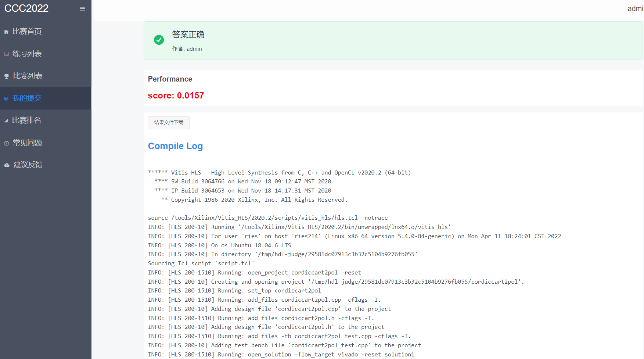Click the red score 0.0157 text
The image size is (644, 359).
(x=176, y=96)
